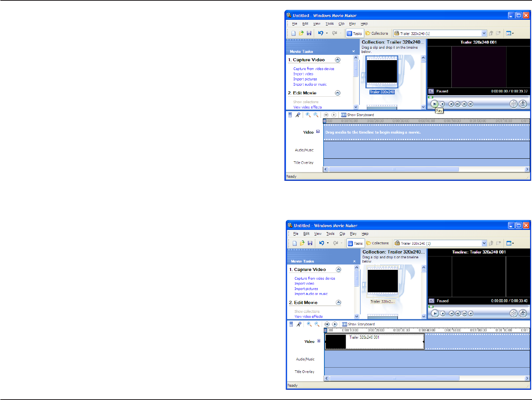
Task: Undo the last action in upper window toolbar
Action: pyautogui.click(x=321, y=33)
